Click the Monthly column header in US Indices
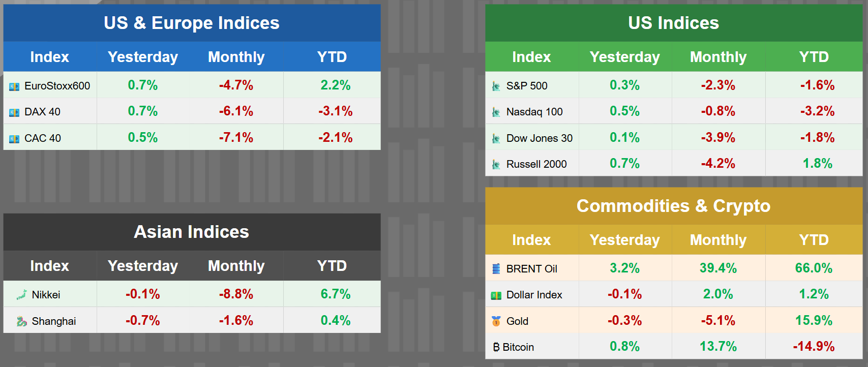This screenshot has height=367, width=868. (718, 57)
